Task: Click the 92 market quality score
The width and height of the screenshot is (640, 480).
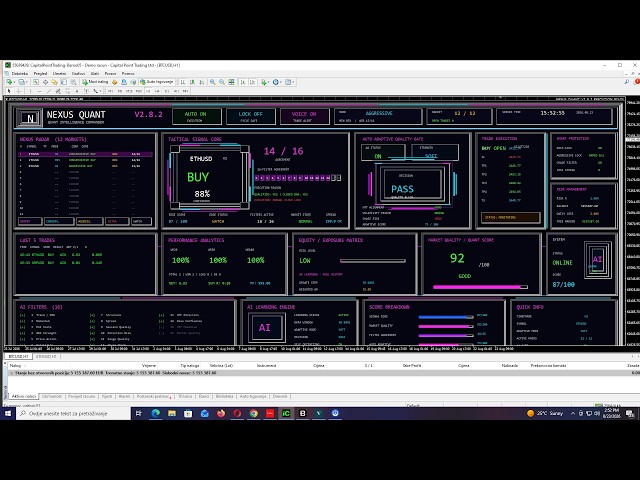Action: coord(457,258)
